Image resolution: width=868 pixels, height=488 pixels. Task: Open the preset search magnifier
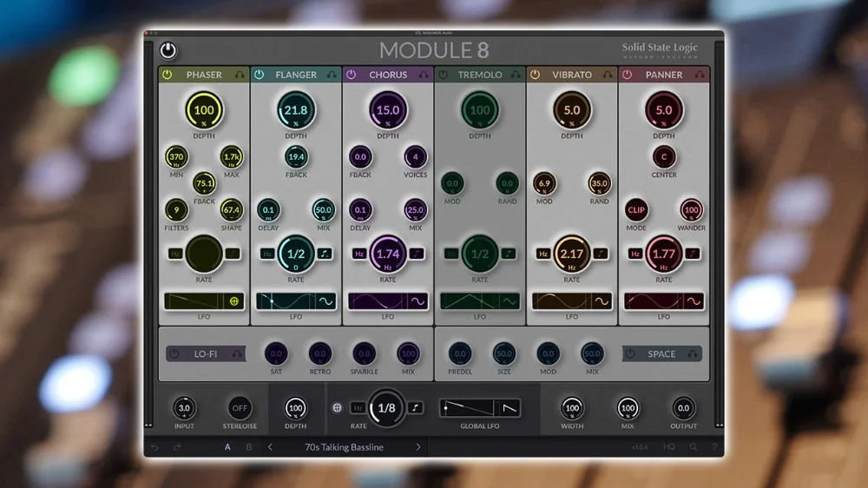[x=693, y=447]
